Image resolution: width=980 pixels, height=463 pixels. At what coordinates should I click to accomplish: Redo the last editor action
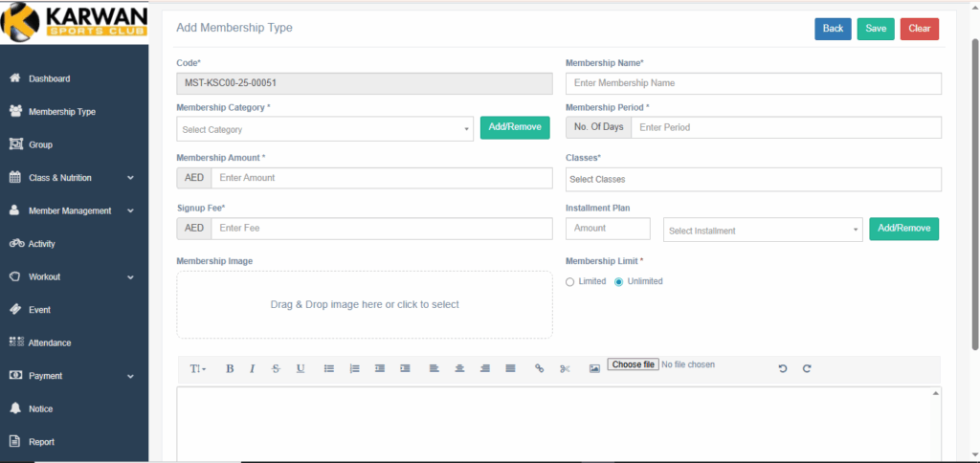[x=807, y=368]
